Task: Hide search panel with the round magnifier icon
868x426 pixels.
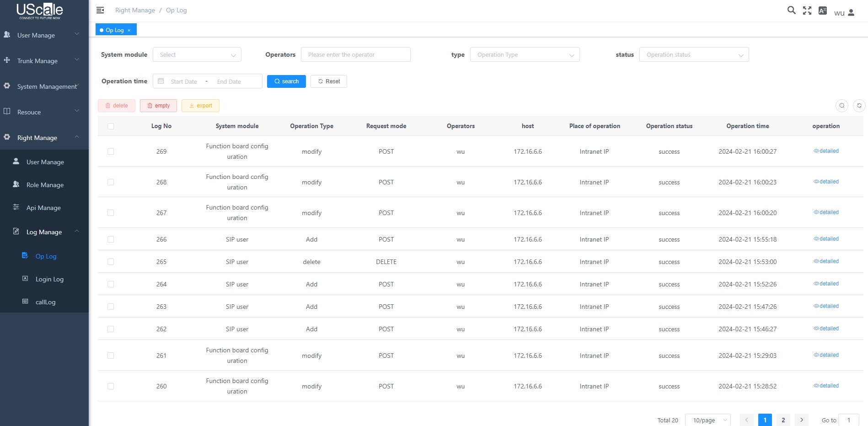Action: (842, 106)
